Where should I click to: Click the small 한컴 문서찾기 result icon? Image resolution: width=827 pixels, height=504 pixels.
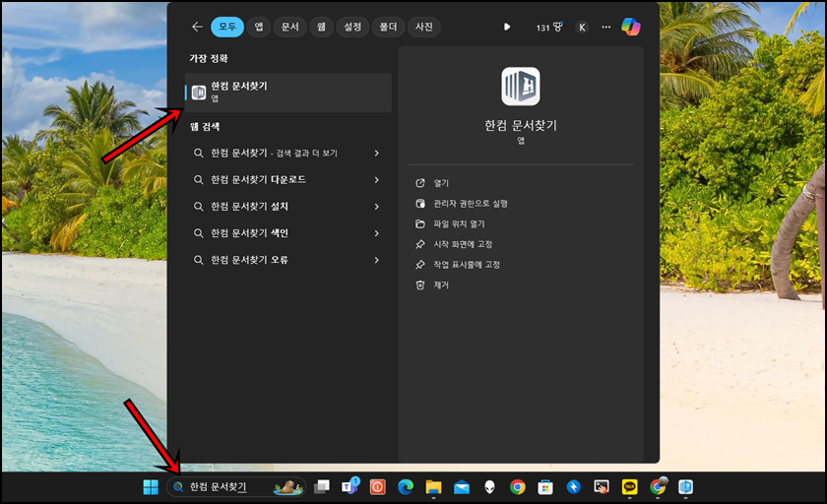click(199, 93)
